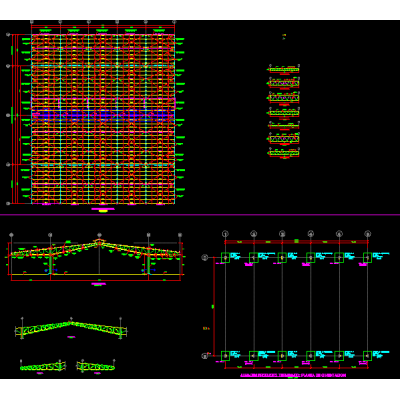Click the red top dimension line of the foundation plan
Image resolution: width=400 pixels, height=400 pixels.
(x=297, y=241)
